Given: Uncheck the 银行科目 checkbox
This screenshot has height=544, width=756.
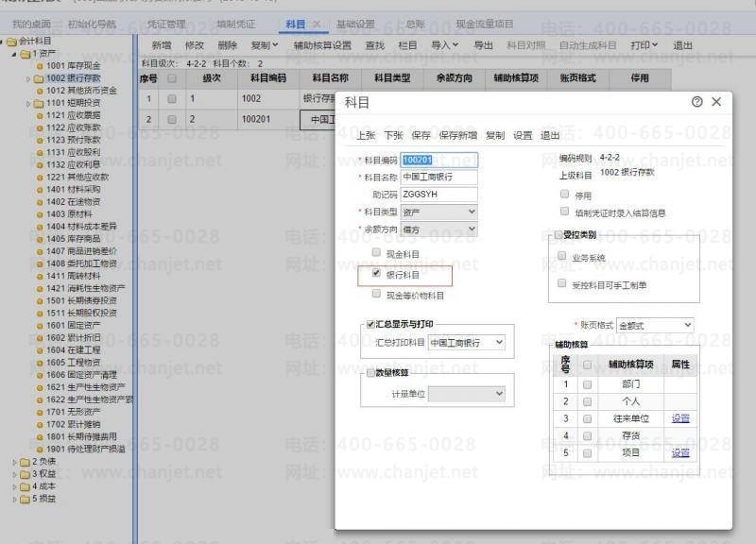Looking at the screenshot, I should (x=377, y=274).
